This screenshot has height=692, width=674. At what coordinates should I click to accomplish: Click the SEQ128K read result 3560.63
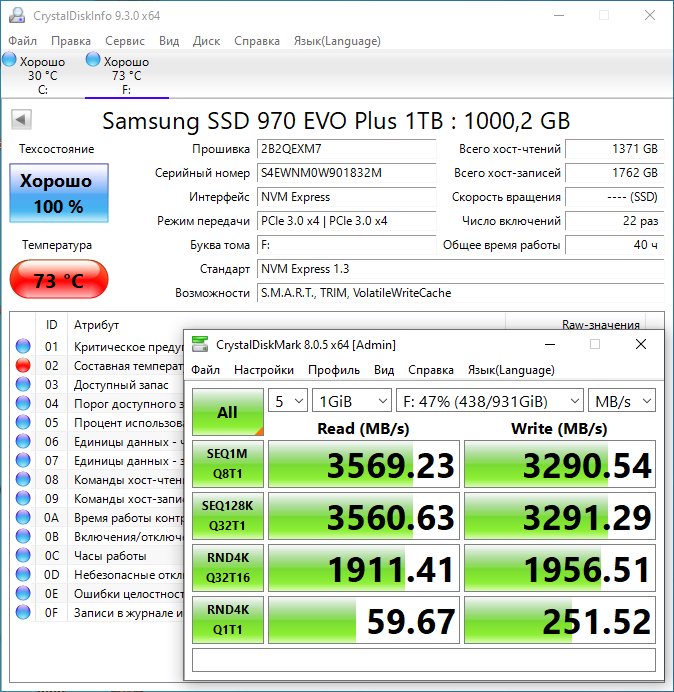[364, 516]
